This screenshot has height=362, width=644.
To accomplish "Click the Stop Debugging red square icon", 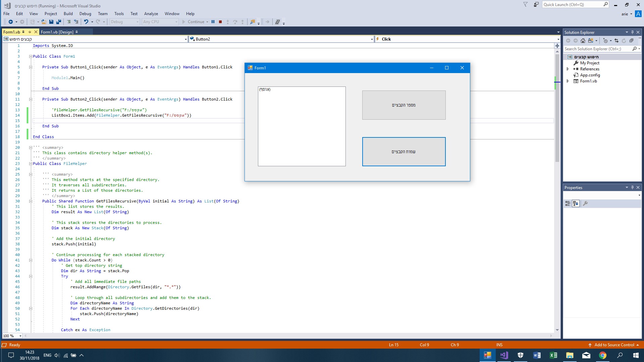I will [220, 22].
